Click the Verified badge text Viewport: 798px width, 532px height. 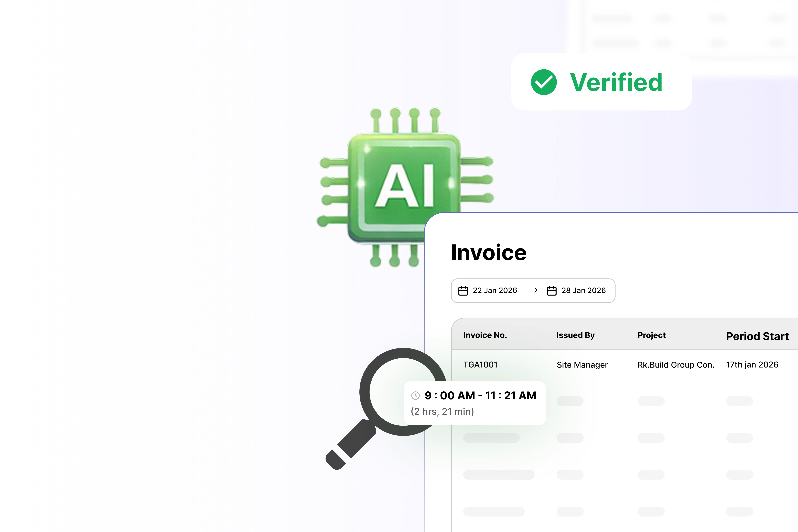[x=616, y=82]
